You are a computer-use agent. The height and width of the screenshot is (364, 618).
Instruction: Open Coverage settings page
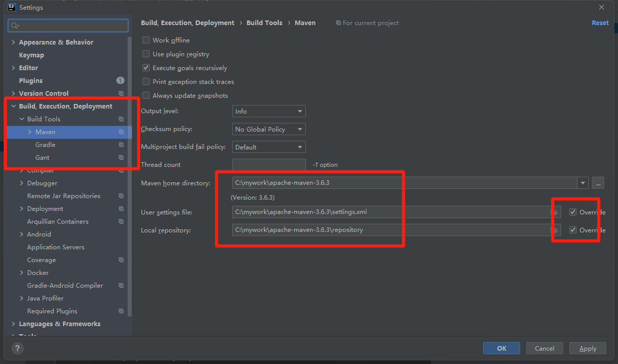coord(42,260)
